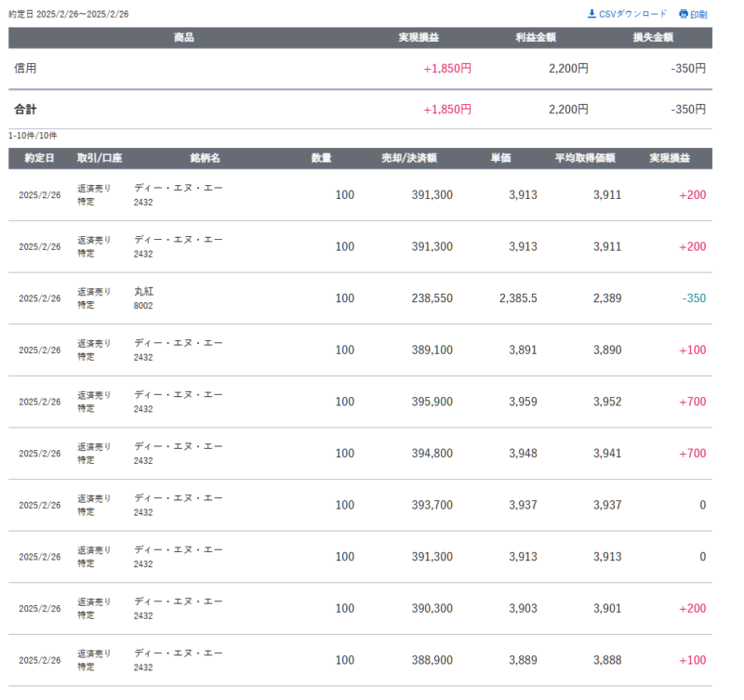Click the 平均取得価額 column header
This screenshot has width=744, height=700.
585,158
